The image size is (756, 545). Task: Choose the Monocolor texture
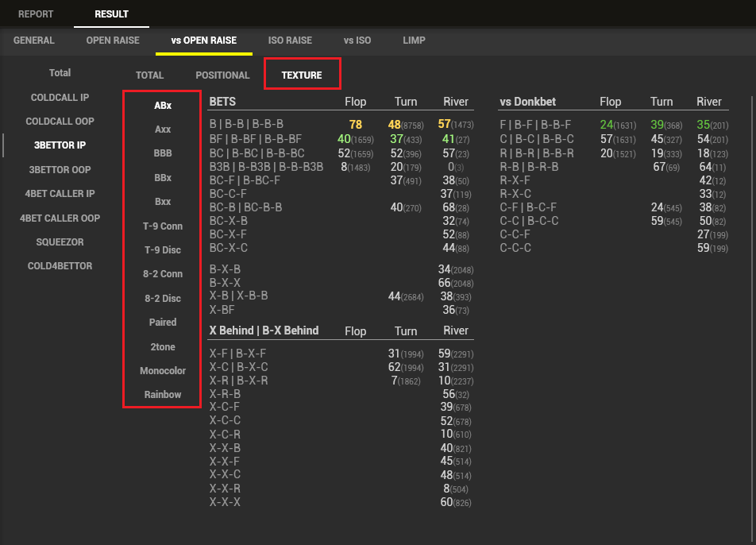point(163,371)
